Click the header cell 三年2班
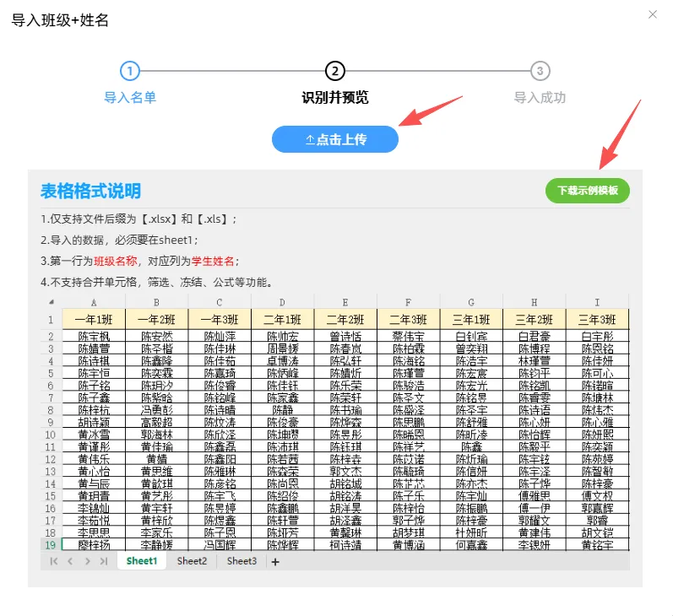 click(x=534, y=320)
